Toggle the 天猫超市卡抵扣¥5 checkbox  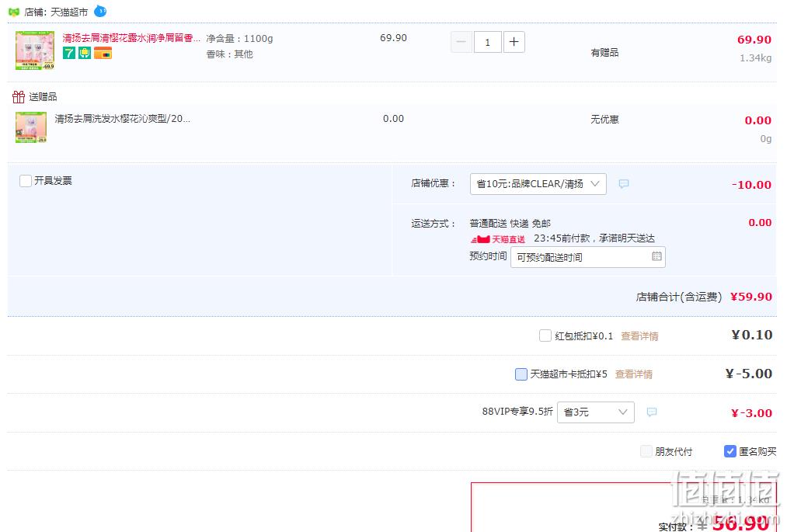521,374
